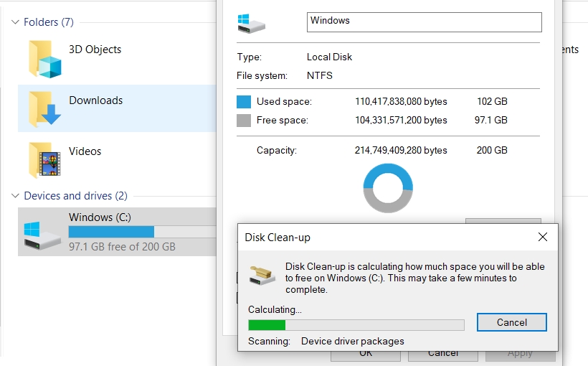Click the '214,749,409,280 bytes' capacity value
The width and height of the screenshot is (588, 366).
(x=401, y=151)
